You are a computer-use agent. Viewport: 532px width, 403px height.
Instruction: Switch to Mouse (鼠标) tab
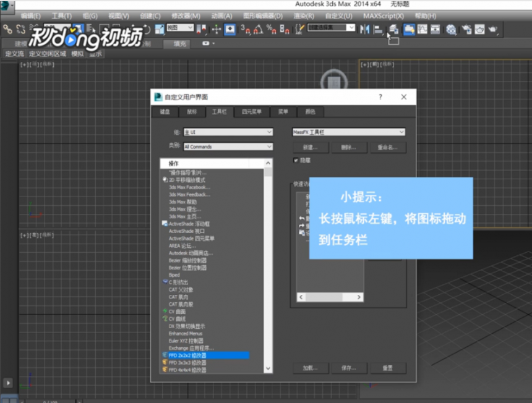192,112
